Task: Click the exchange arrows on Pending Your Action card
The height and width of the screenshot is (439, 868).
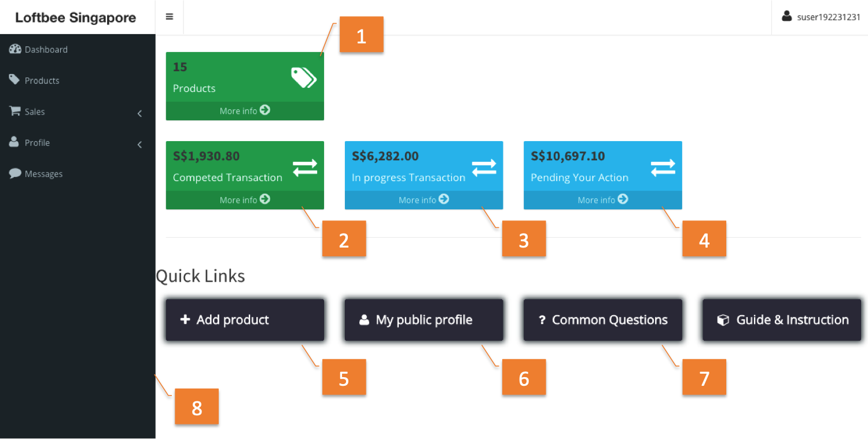Action: point(663,167)
